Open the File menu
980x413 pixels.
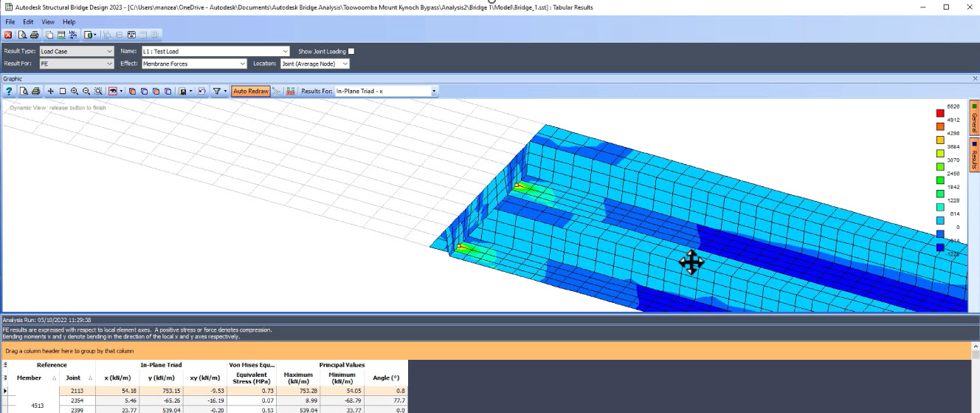pos(10,22)
